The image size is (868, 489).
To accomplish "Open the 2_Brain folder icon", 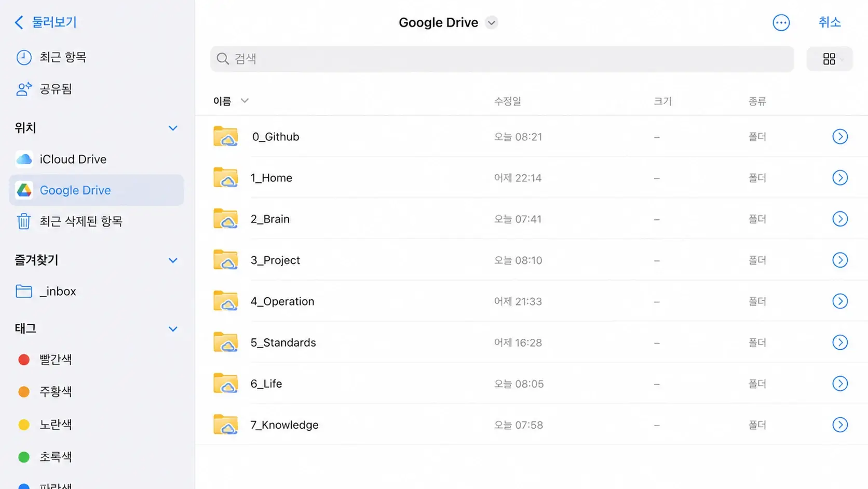I will [x=225, y=218].
